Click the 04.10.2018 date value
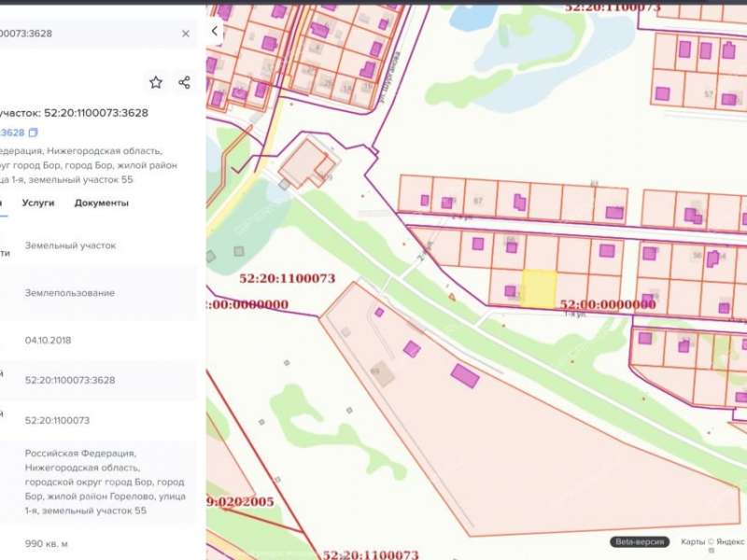 point(48,341)
